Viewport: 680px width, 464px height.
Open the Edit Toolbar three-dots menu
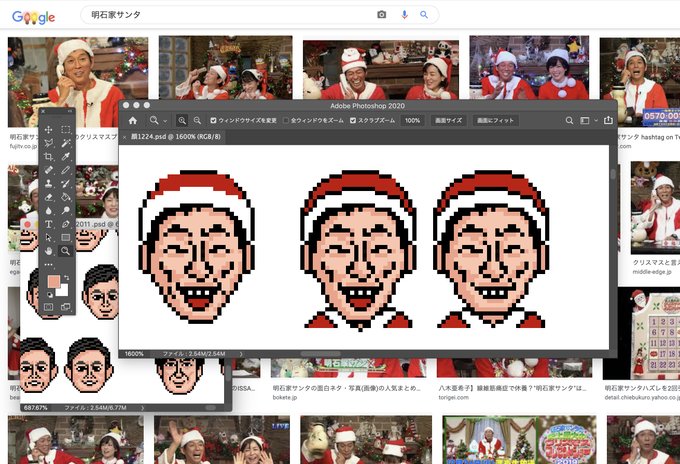click(x=49, y=264)
